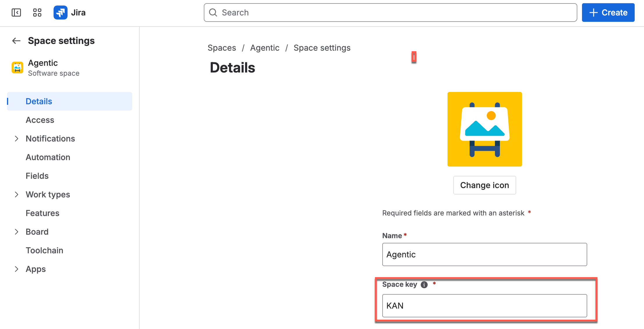The image size is (644, 329).
Task: Expand the Notifications section chevron
Action: point(17,139)
